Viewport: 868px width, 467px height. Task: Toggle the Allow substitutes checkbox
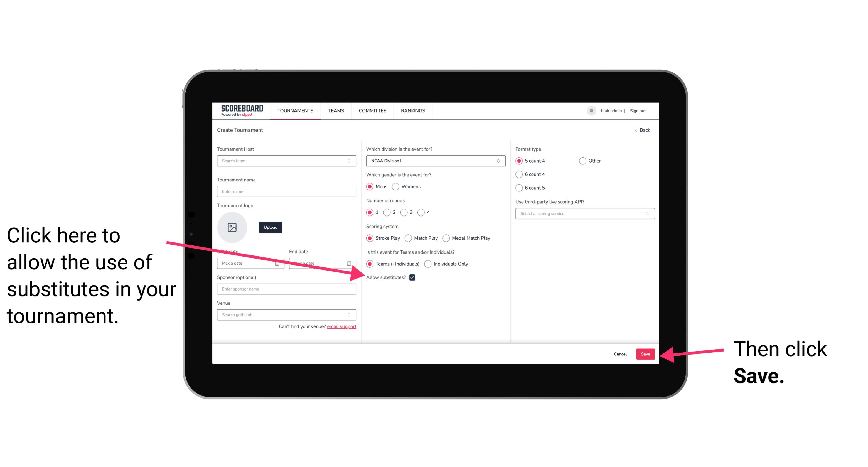tap(414, 277)
